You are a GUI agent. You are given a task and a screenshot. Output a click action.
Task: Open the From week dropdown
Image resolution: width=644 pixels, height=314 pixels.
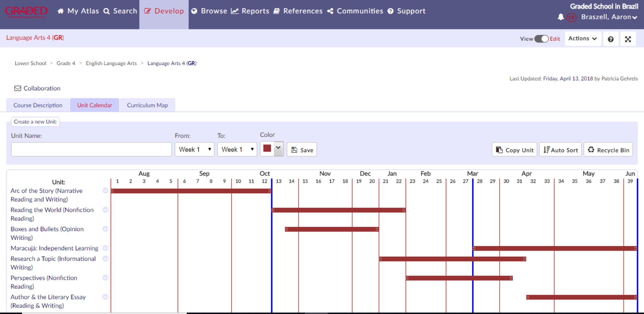[194, 150]
